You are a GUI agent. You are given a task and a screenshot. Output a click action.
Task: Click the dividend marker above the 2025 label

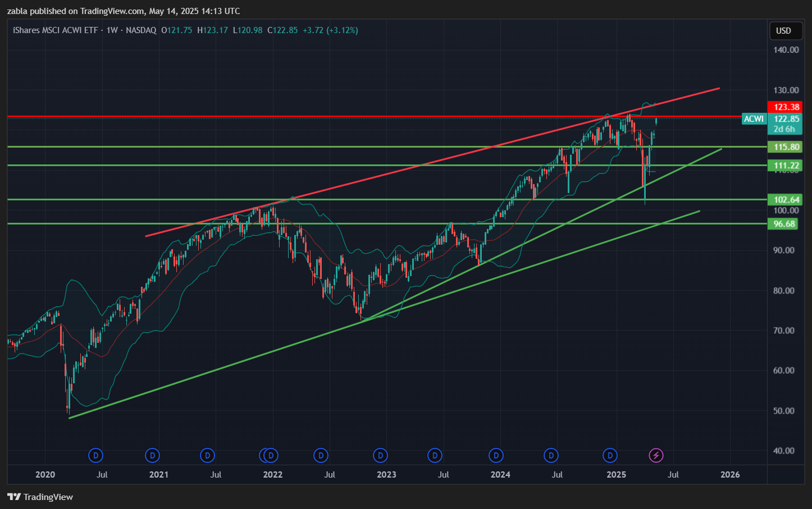(610, 455)
